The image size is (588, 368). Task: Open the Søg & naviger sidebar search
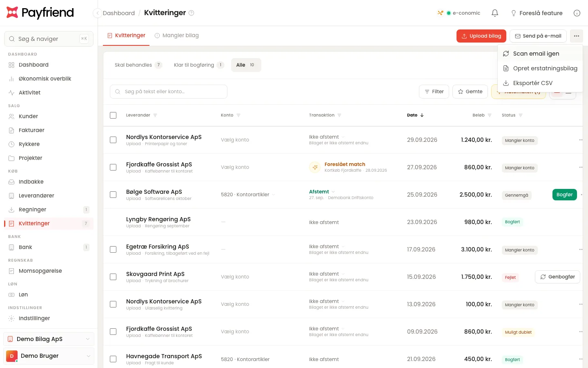pyautogui.click(x=49, y=39)
